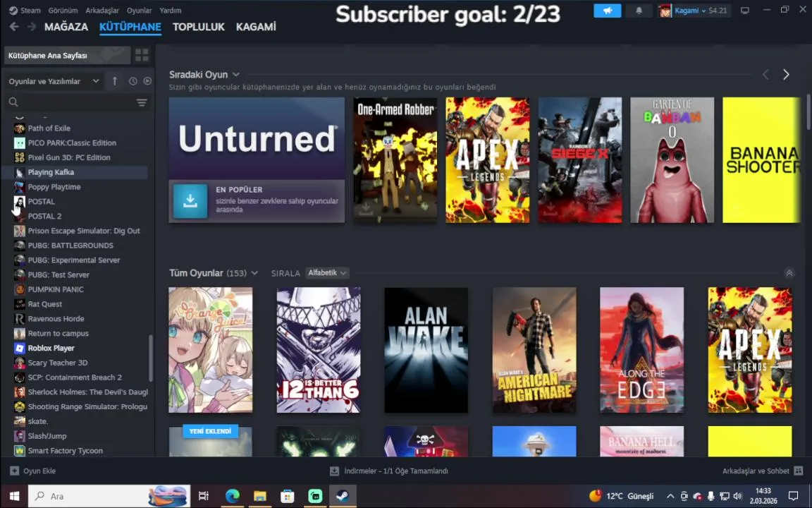
Task: Open the downloads icon in bottom bar
Action: 335,471
